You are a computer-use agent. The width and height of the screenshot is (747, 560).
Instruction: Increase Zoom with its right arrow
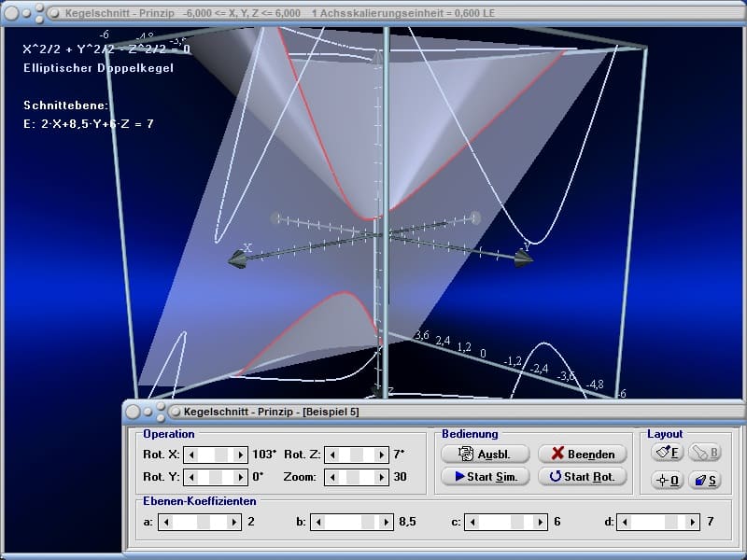pos(381,477)
